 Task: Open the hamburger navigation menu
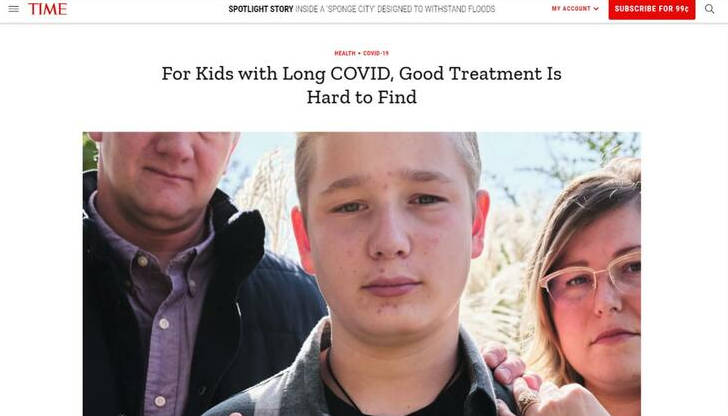click(13, 9)
